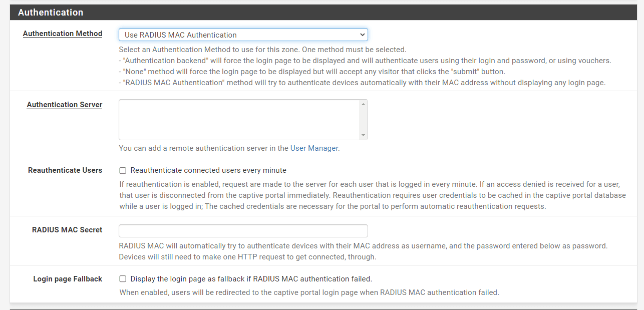Click the Authentication Server list up arrow
This screenshot has width=644, height=310.
[363, 104]
